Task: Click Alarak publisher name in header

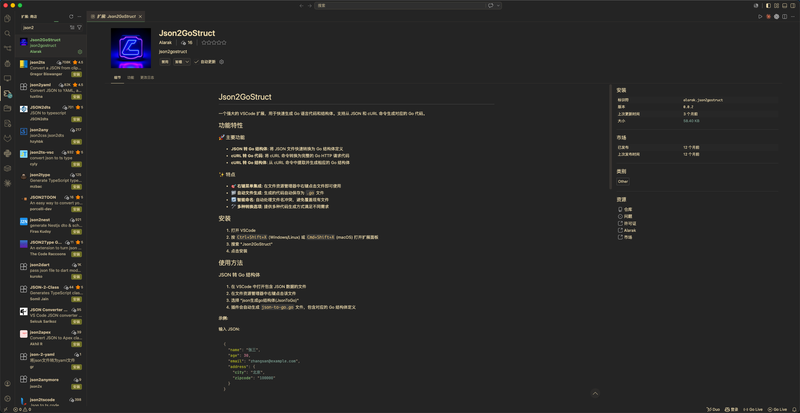Action: pyautogui.click(x=165, y=43)
